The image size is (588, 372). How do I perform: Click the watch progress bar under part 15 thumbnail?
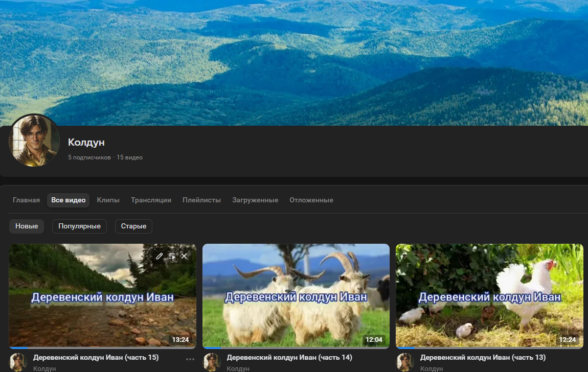tap(102, 348)
